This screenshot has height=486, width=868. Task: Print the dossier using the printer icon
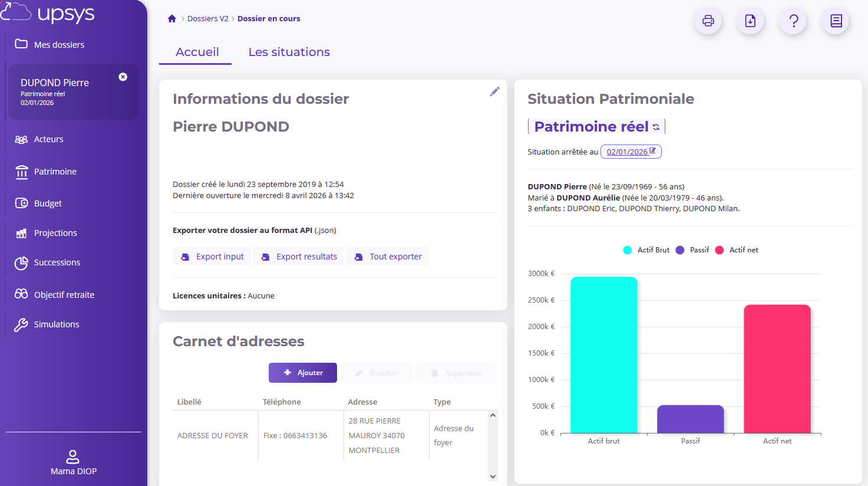click(x=707, y=21)
